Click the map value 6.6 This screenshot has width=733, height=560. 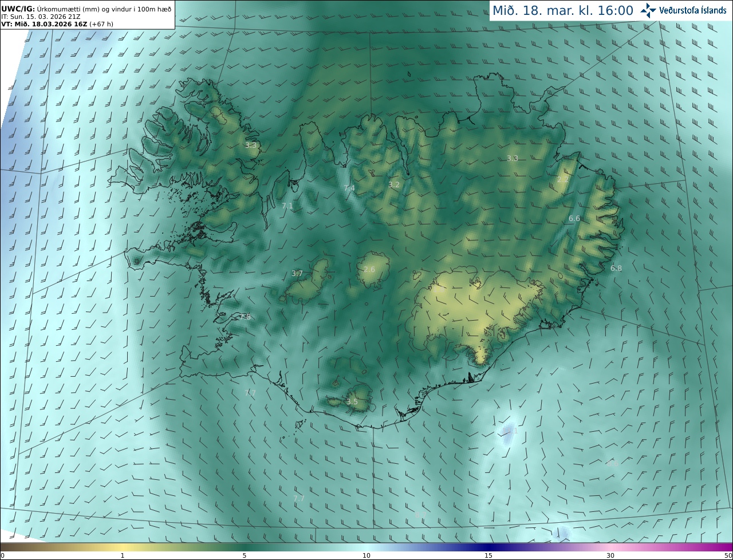tap(574, 219)
